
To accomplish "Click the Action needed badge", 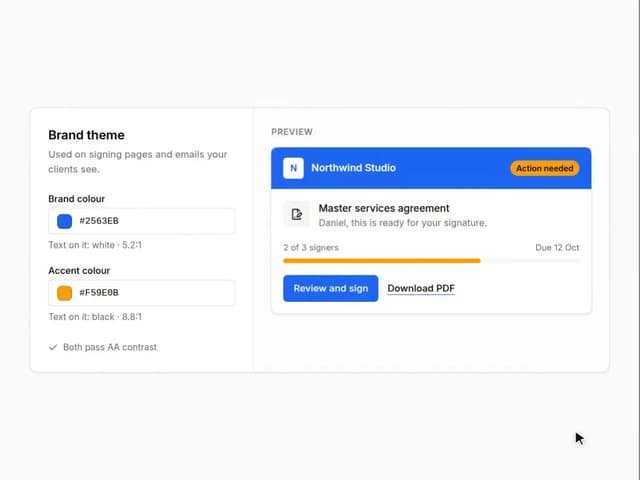I will pos(544,168).
